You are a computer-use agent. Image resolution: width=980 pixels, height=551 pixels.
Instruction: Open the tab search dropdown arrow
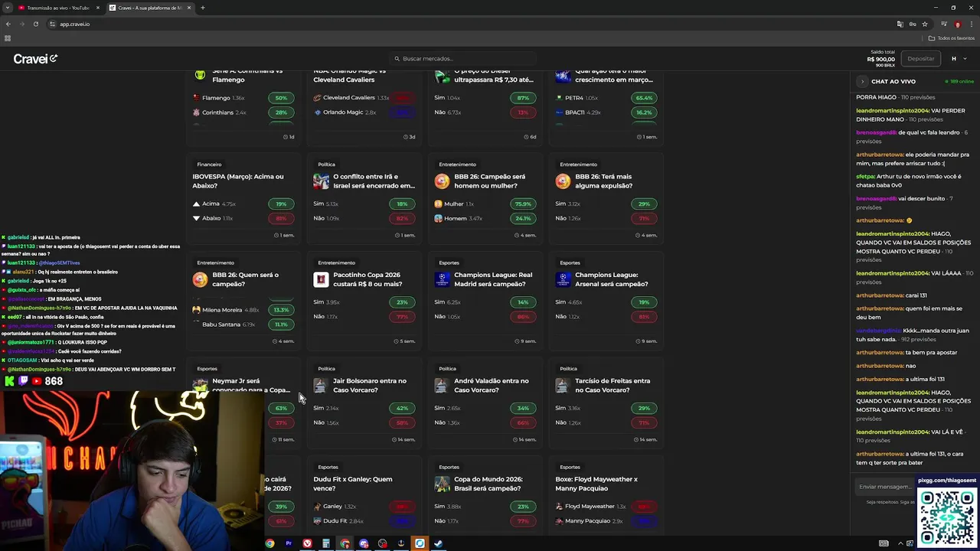click(8, 8)
